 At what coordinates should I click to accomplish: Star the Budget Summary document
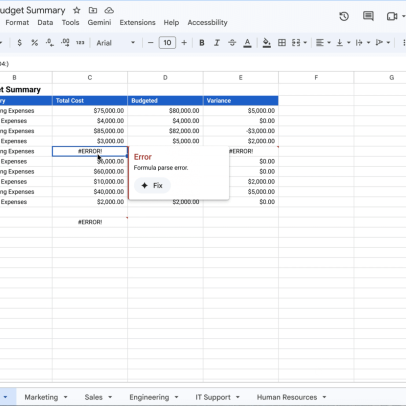click(77, 10)
